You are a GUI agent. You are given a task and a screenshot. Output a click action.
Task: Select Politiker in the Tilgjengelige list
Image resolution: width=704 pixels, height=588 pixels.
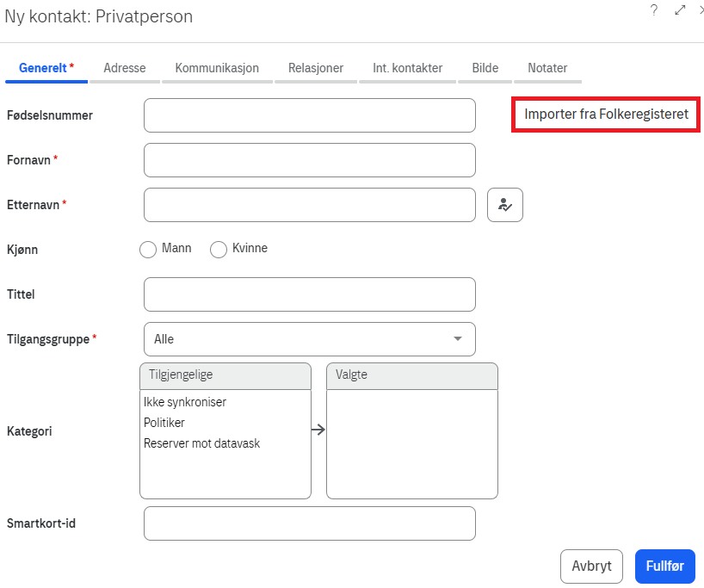(x=164, y=423)
